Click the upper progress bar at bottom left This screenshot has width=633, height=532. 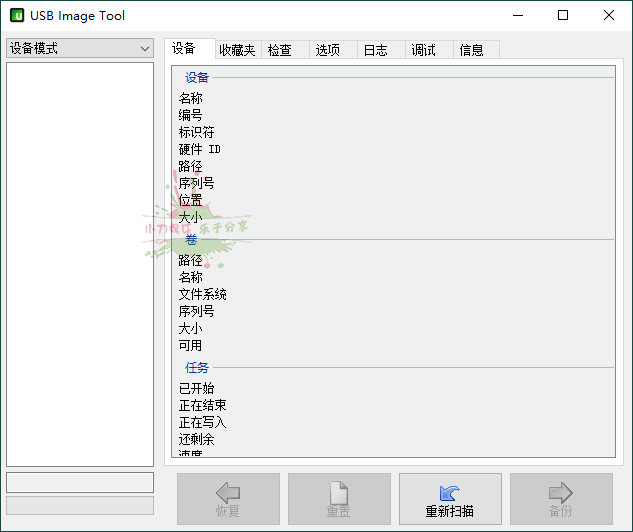[80, 482]
